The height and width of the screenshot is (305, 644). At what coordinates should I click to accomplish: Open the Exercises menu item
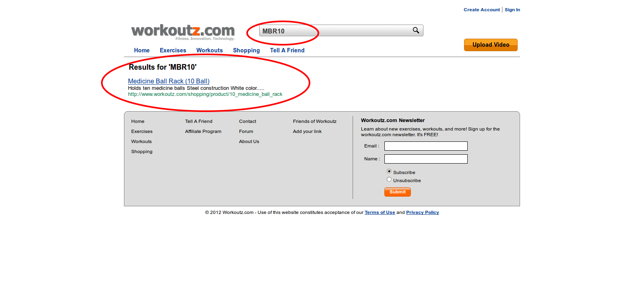173,50
